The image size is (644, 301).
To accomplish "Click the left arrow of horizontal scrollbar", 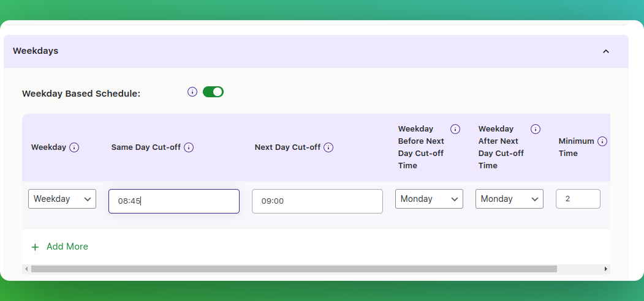I will (27, 269).
